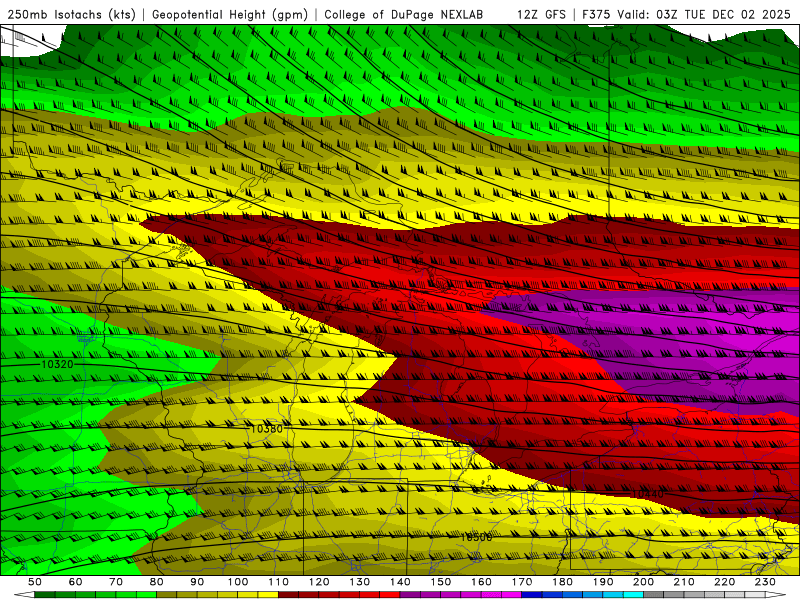Click the 180 knot legend label
Screen dimensions: 800x600
[x=562, y=582]
